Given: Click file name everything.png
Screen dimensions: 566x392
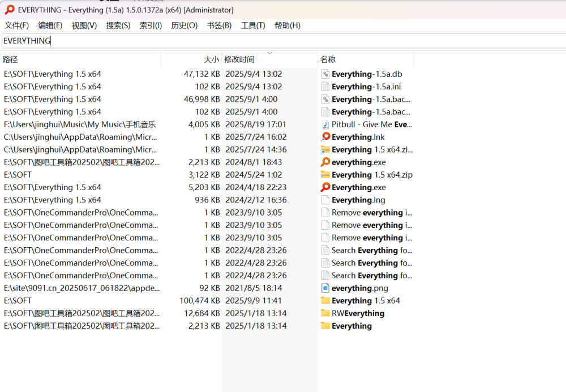Looking at the screenshot, I should (x=360, y=288).
